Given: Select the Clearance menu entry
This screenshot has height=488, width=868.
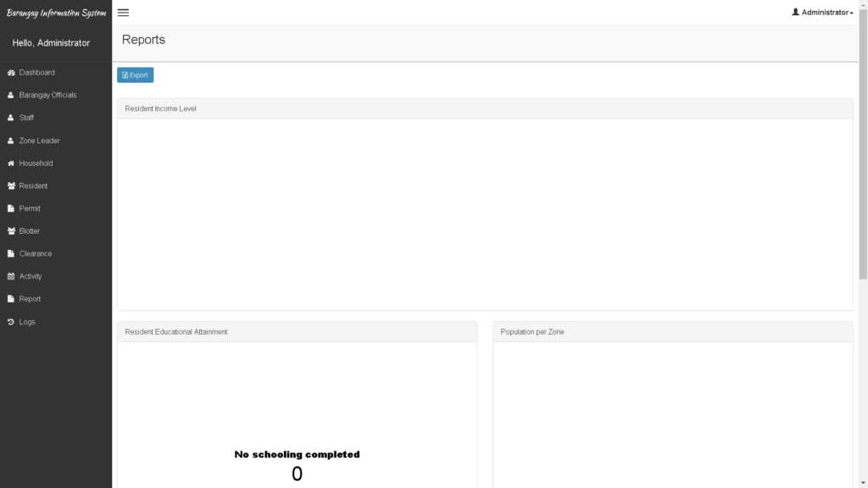Looking at the screenshot, I should point(36,253).
